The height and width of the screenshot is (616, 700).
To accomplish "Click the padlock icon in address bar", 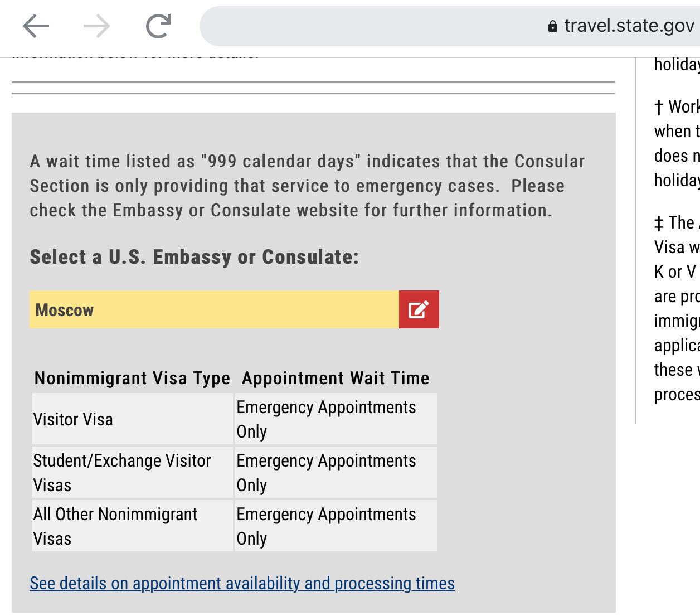I will (x=553, y=26).
